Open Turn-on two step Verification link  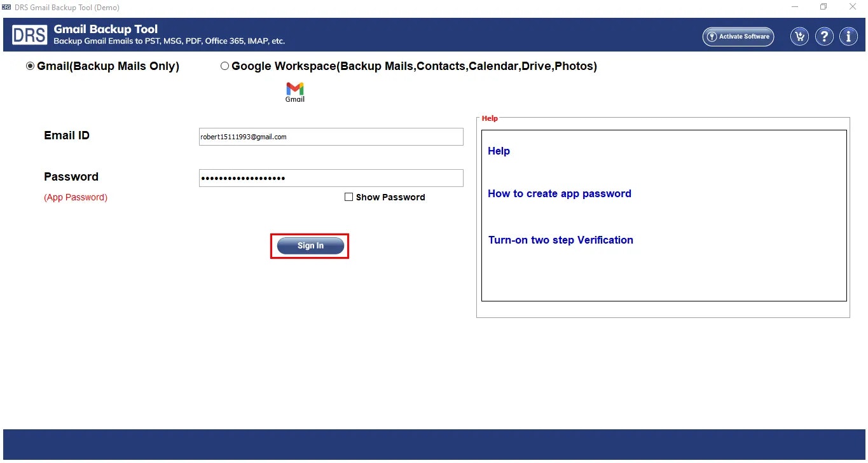pyautogui.click(x=561, y=240)
